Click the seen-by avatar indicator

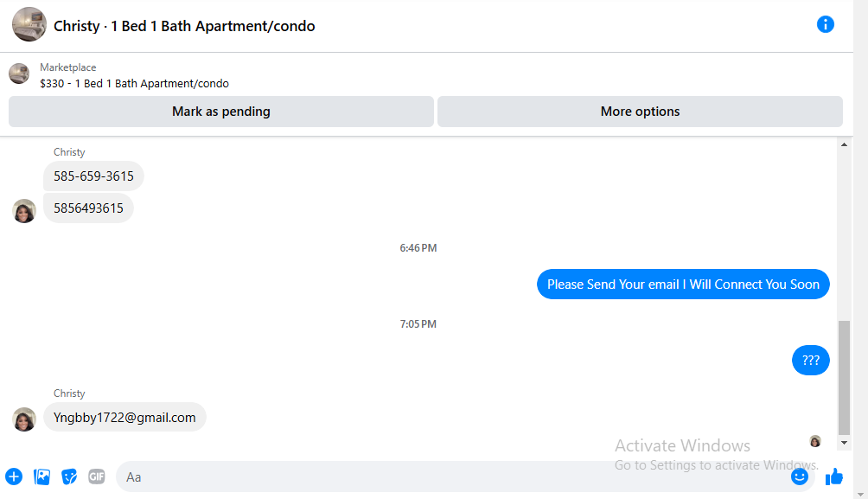[815, 441]
